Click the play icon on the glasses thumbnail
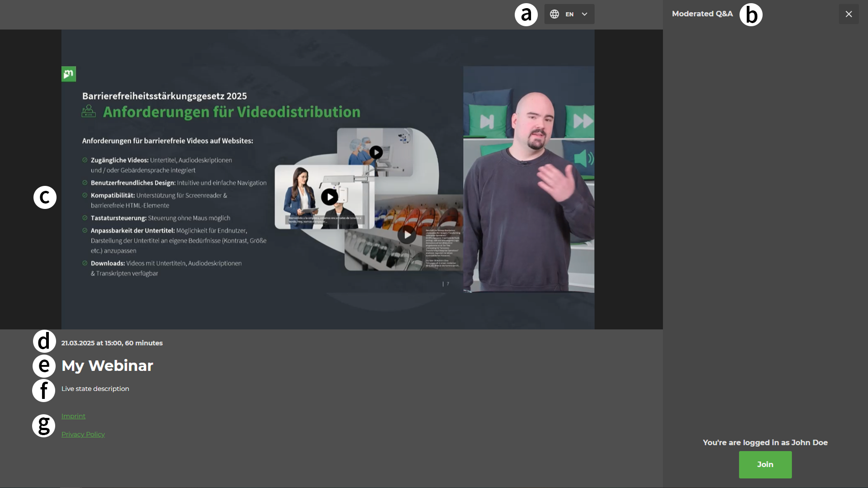This screenshot has height=488, width=868. (407, 235)
